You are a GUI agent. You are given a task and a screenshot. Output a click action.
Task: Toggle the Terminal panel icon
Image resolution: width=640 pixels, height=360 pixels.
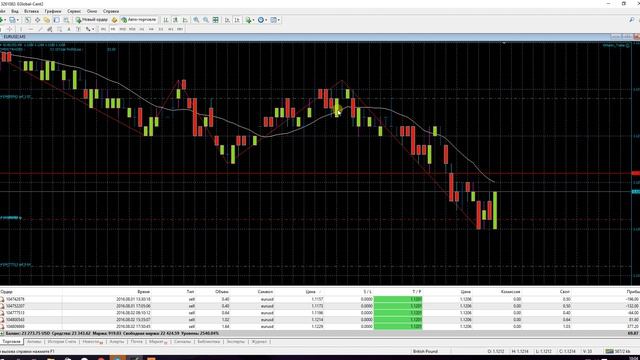tap(56, 20)
